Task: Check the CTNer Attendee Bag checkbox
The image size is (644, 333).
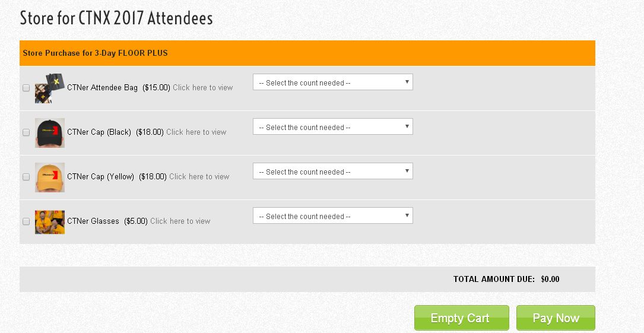Action: [x=26, y=88]
